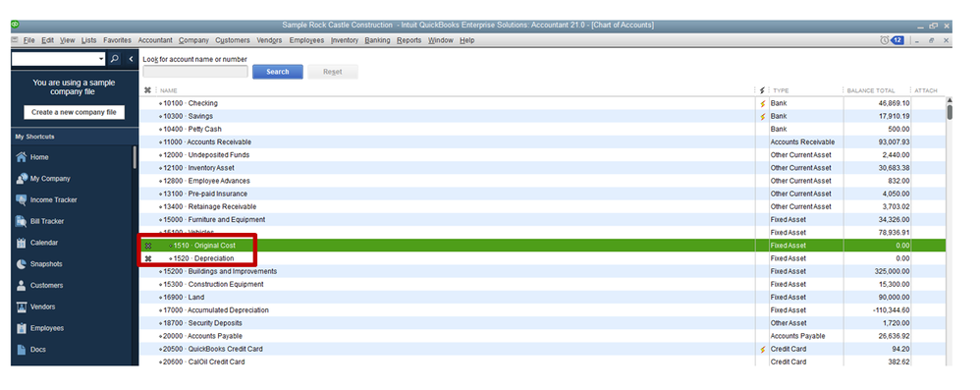Open the Accountant menu
Viewport: 980px width, 390px height.
155,40
